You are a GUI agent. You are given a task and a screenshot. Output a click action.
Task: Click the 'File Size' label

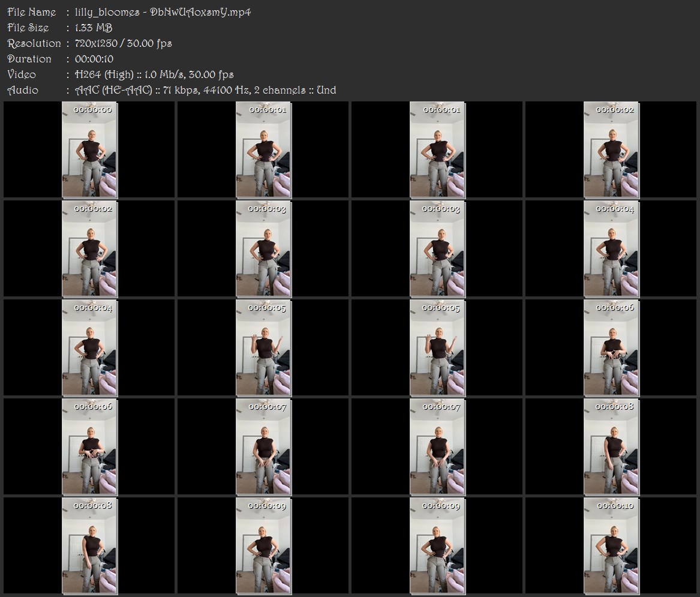(28, 28)
